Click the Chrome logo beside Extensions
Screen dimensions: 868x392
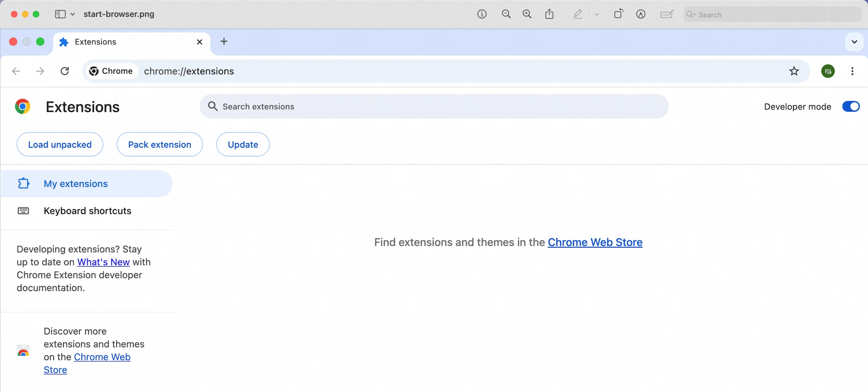tap(23, 106)
